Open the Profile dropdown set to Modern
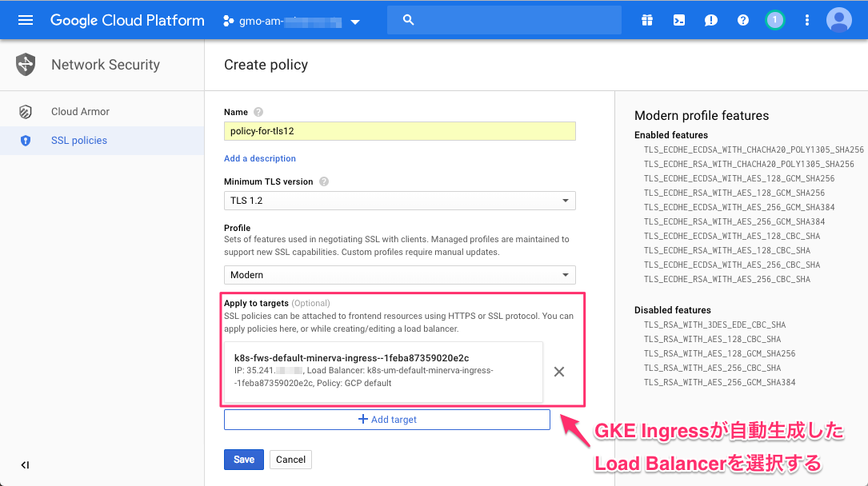 [399, 275]
